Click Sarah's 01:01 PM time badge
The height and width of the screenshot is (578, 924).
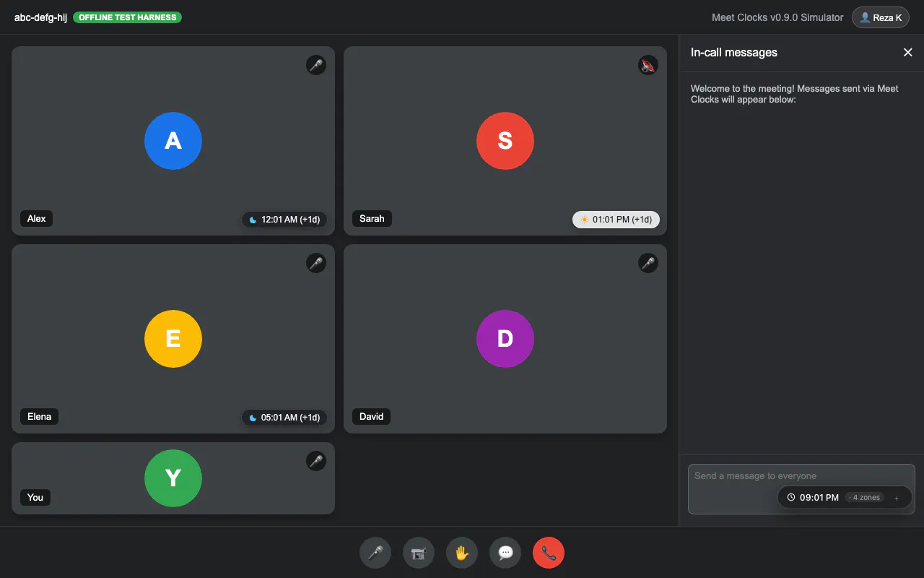pyautogui.click(x=616, y=220)
